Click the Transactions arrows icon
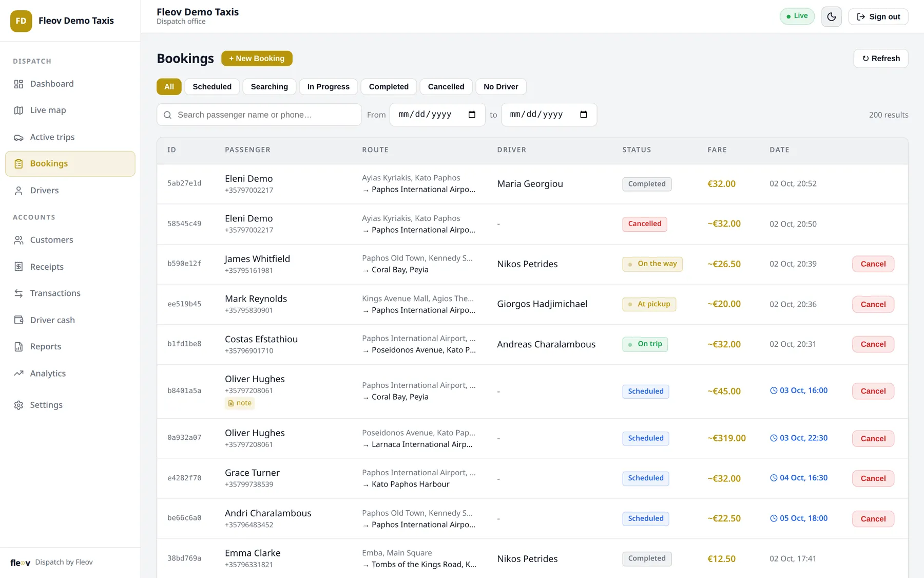924x578 pixels. click(x=18, y=293)
